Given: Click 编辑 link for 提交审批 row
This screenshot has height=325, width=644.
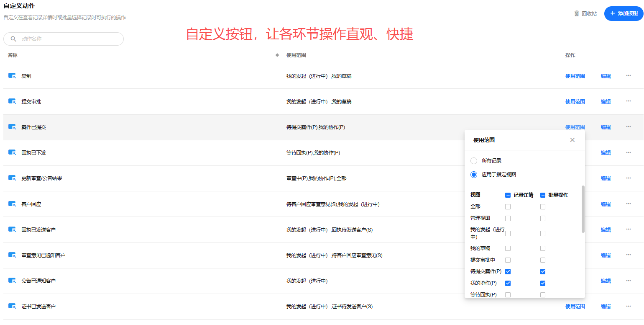Looking at the screenshot, I should pyautogui.click(x=606, y=102).
